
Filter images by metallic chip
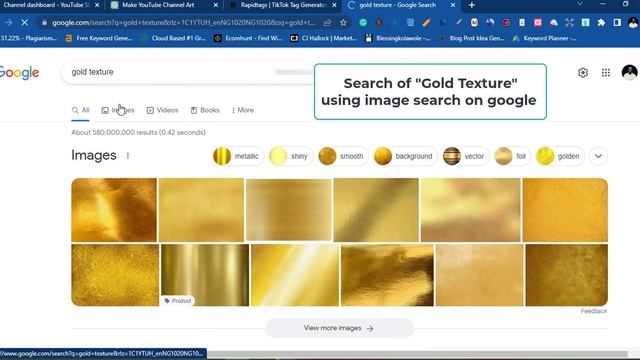tap(238, 156)
